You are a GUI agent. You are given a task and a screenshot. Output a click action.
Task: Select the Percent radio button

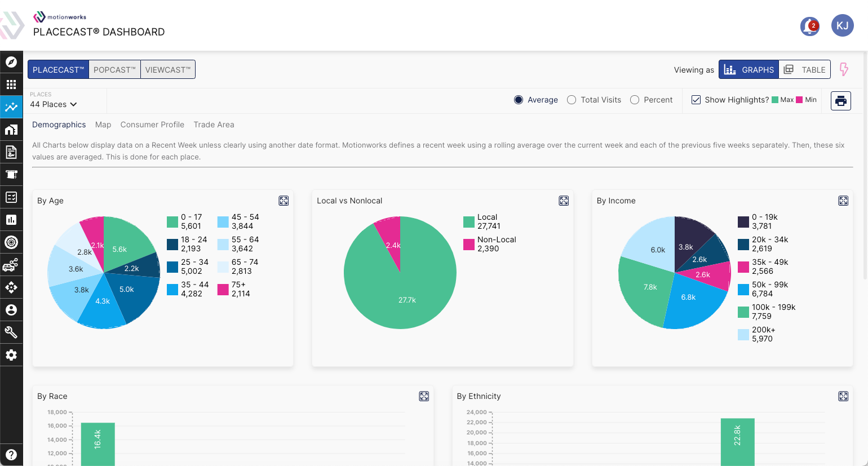click(x=635, y=100)
